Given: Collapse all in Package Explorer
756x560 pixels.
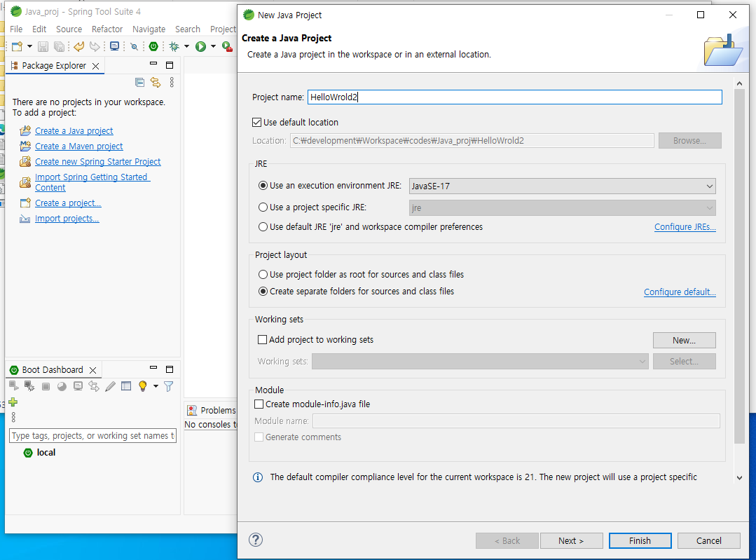Looking at the screenshot, I should 140,83.
